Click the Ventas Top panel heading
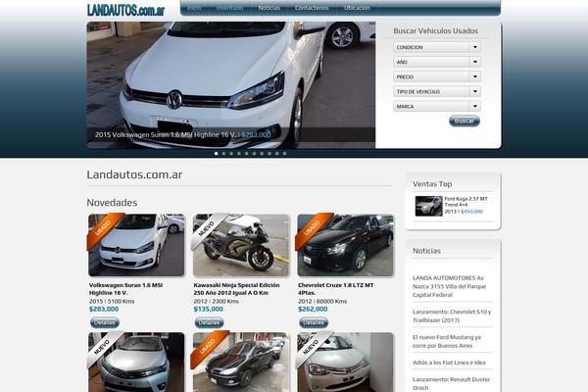 coord(432,184)
